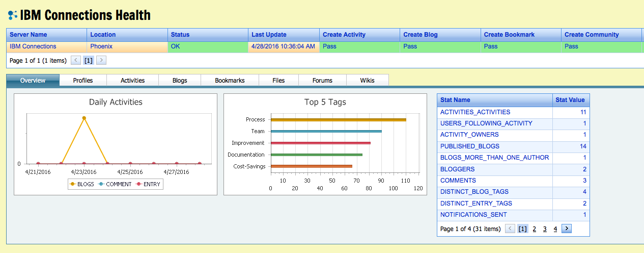The image size is (644, 253).
Task: Click the Daily Activities chart title
Action: tap(116, 102)
